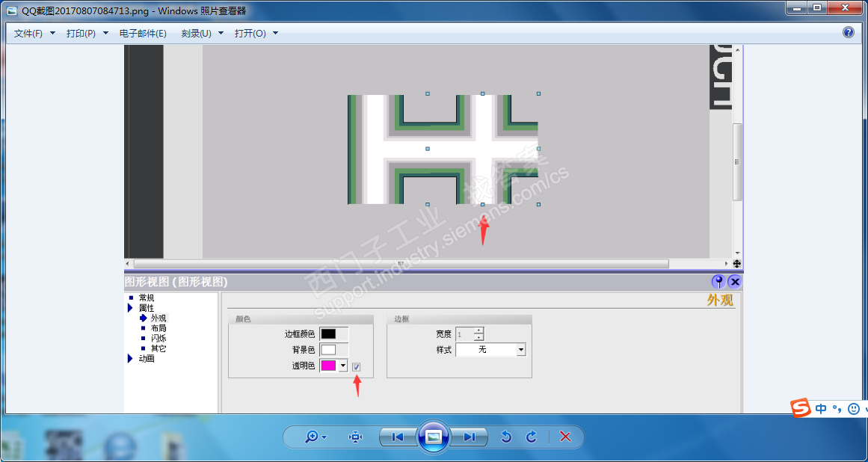Image resolution: width=868 pixels, height=462 pixels.
Task: Click the 背景色 white color swatch
Action: coord(328,350)
